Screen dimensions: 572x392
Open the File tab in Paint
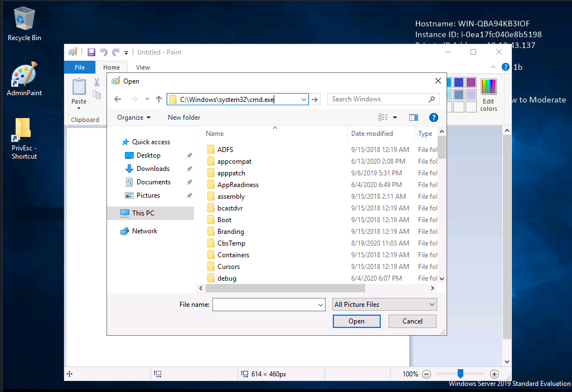(x=80, y=67)
